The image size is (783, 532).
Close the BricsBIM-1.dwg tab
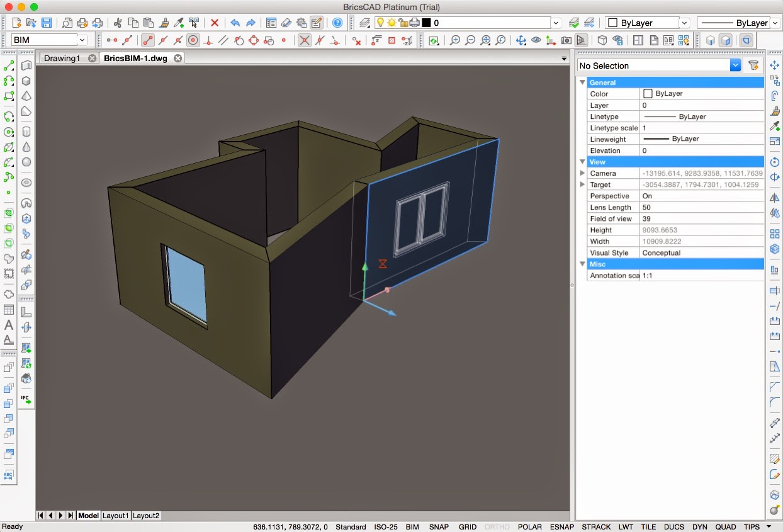click(x=178, y=58)
